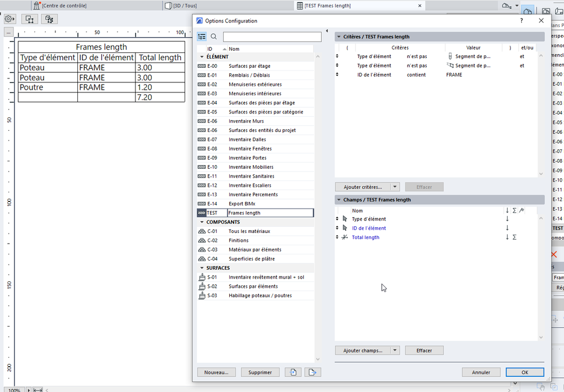This screenshot has height=392, width=564.
Task: Click the 100% zoom box in status bar
Action: [x=14, y=390]
